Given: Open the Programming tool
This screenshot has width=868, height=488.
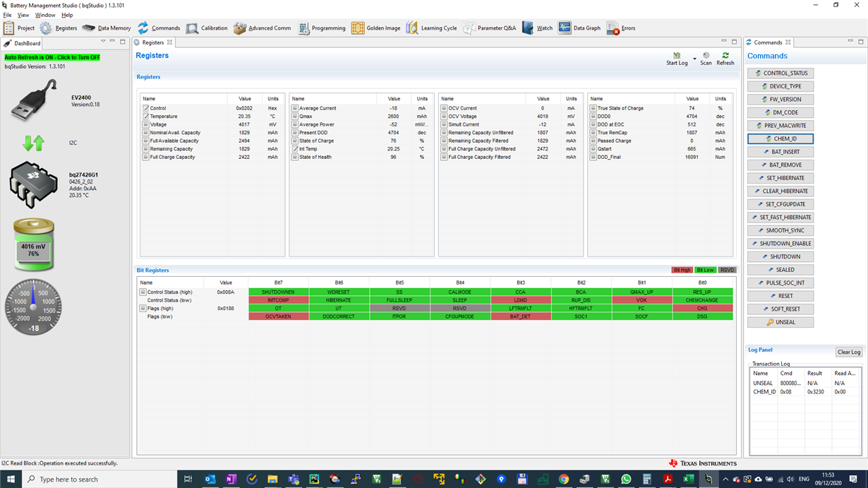Looking at the screenshot, I should (322, 28).
